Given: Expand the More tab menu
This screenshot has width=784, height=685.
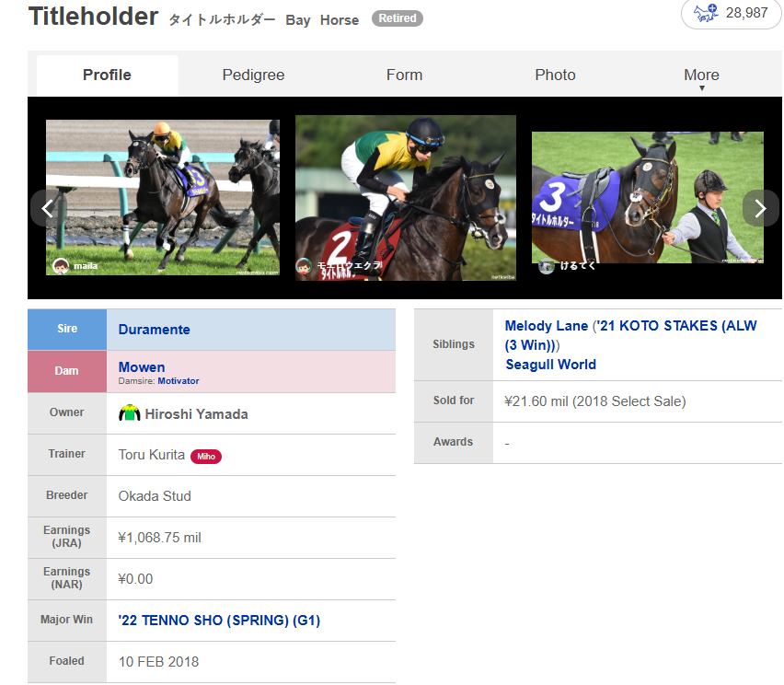Looking at the screenshot, I should (701, 76).
